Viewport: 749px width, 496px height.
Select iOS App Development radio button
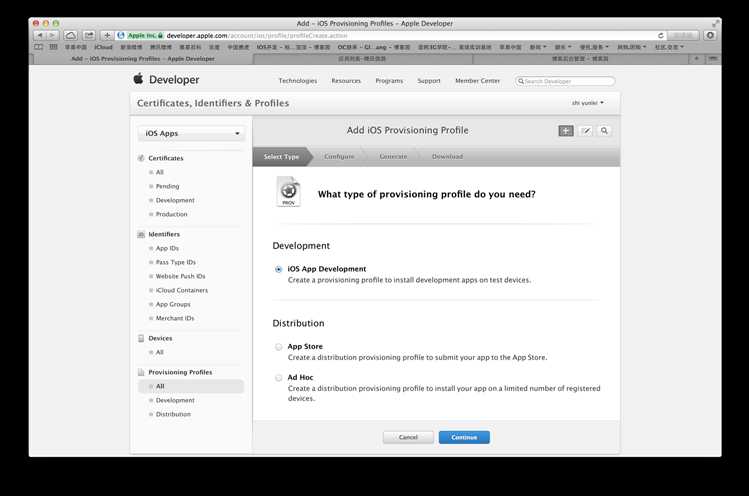[278, 270]
